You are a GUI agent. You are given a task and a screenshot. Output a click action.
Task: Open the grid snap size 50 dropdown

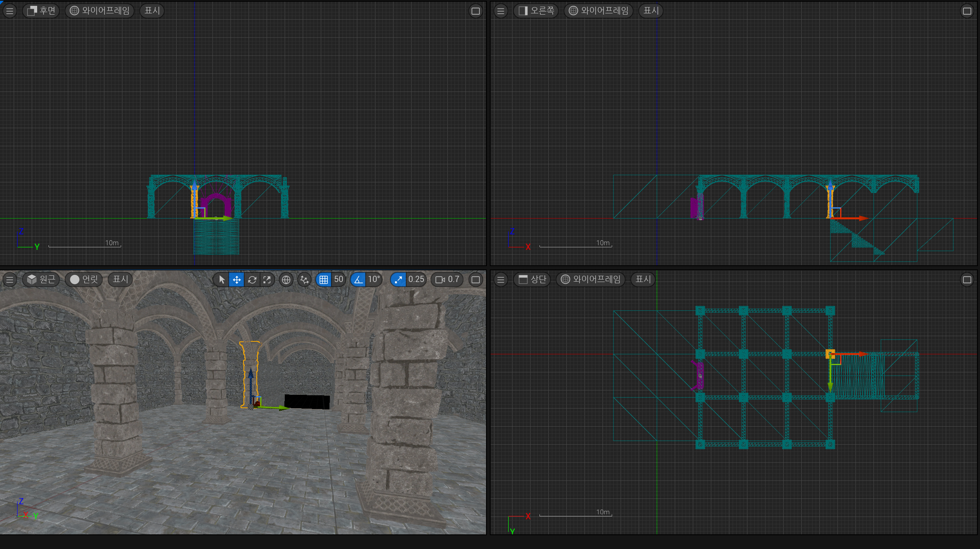tap(339, 280)
